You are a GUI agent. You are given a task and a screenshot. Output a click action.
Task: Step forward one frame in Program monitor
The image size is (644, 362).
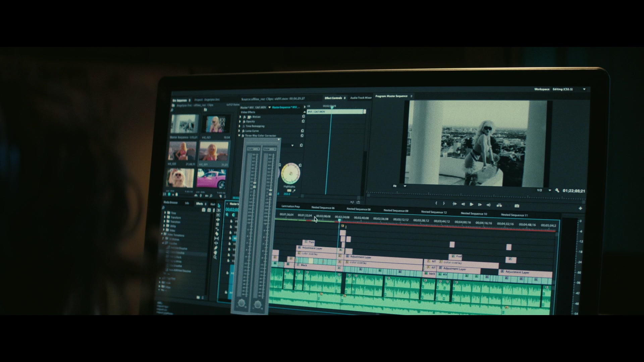pos(480,204)
